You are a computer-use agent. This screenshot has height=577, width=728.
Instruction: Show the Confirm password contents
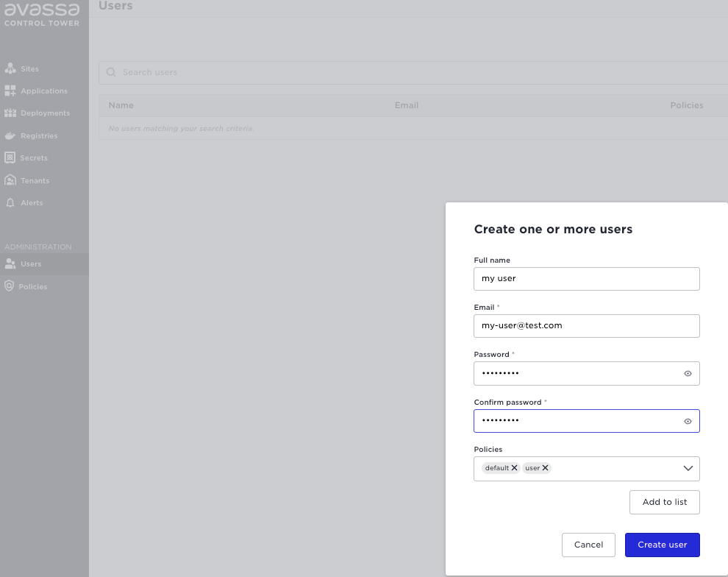click(x=688, y=422)
